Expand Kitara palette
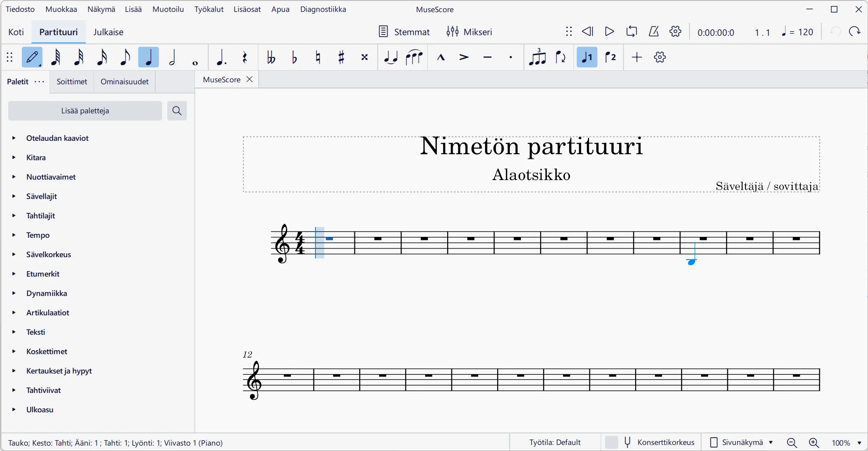Screen dimensions: 868x451 (14, 158)
